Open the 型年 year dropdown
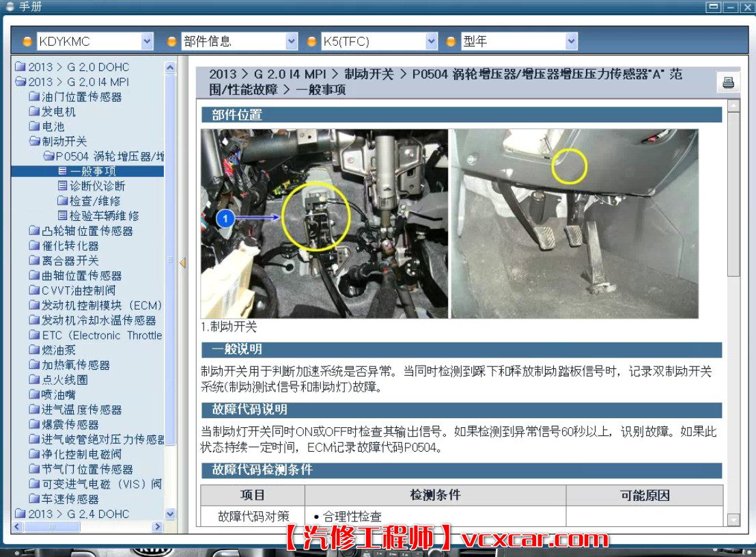756x557 pixels. [x=571, y=40]
